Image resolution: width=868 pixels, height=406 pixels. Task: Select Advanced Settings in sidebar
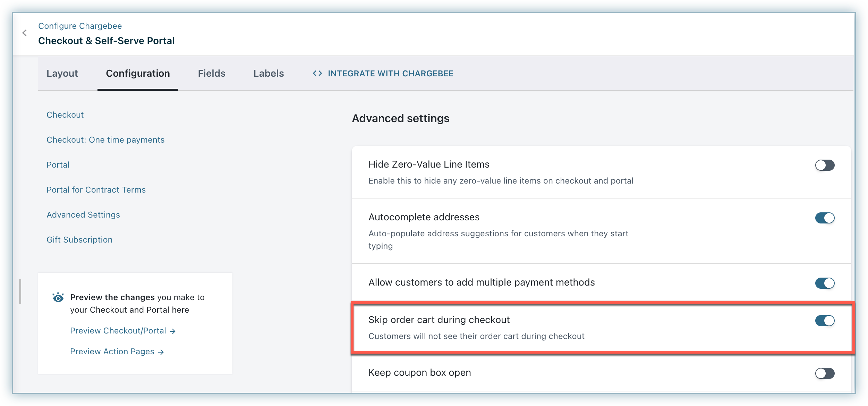[83, 215]
